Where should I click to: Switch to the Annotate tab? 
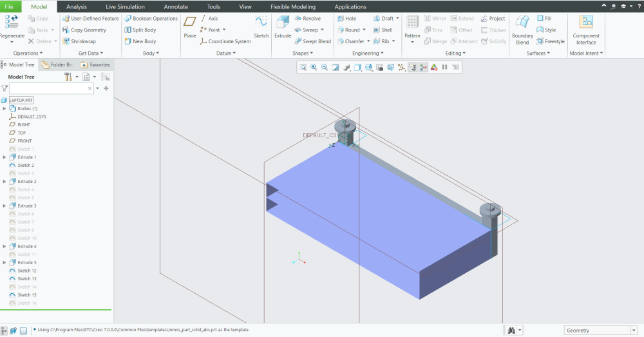pyautogui.click(x=176, y=6)
